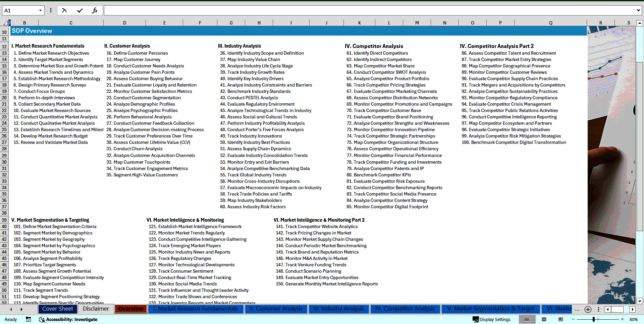Click the Select All corner triangle
Viewport: 644px width, 324px height.
(5, 23)
